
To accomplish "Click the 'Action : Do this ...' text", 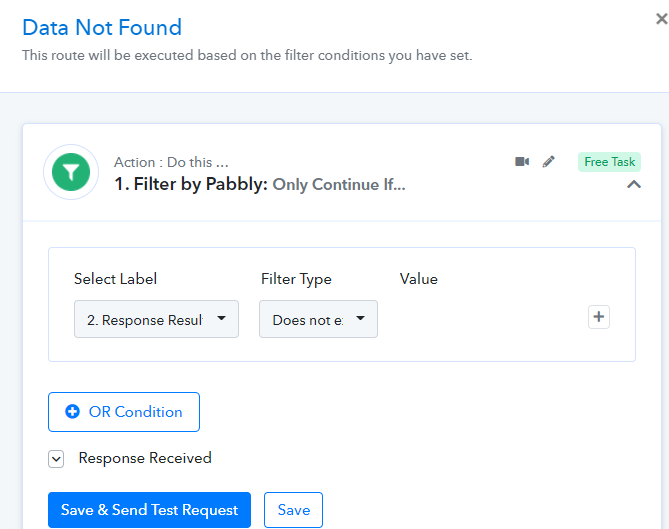I will [x=171, y=162].
